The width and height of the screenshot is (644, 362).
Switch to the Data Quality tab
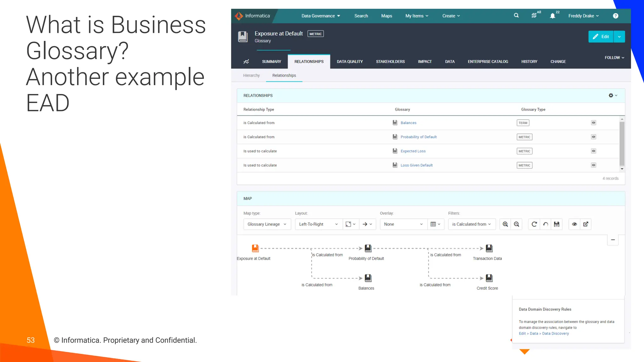pyautogui.click(x=350, y=62)
